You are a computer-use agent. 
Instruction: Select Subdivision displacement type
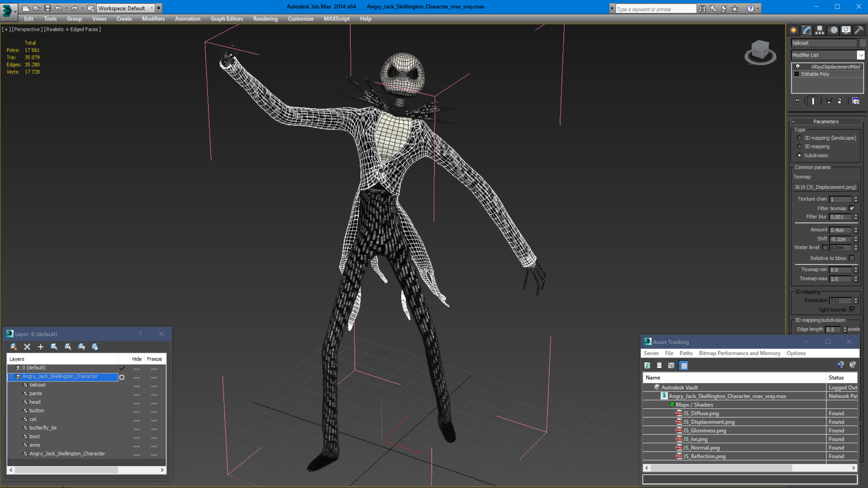[799, 155]
